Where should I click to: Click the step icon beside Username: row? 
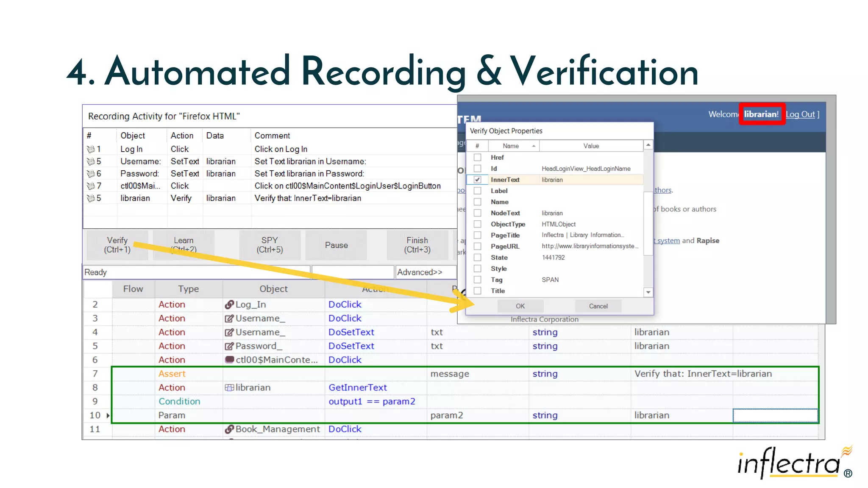coord(91,161)
